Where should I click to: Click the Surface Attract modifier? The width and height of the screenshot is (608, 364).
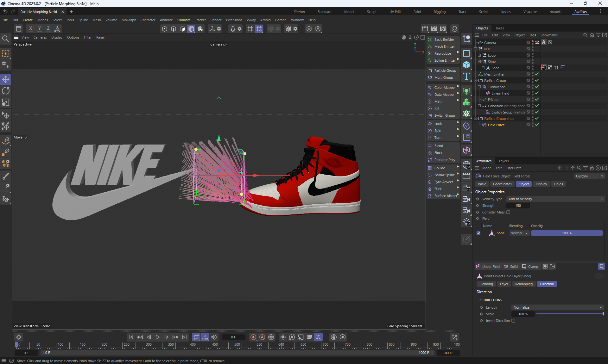tap(445, 196)
